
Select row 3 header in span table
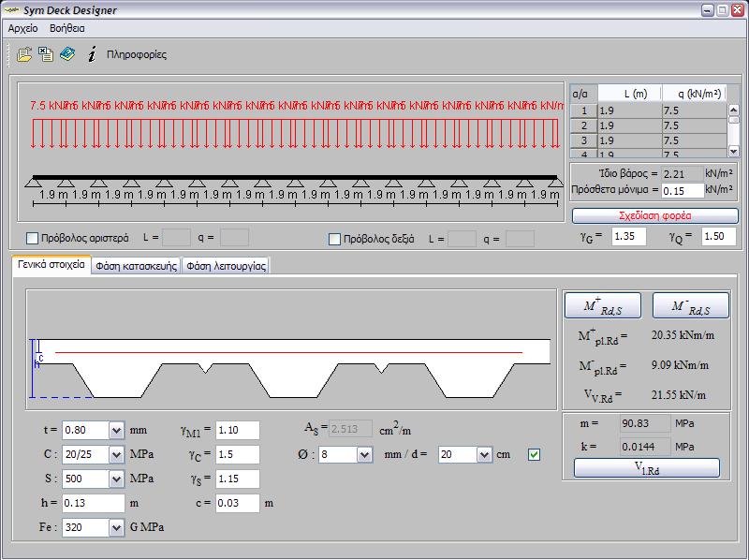click(x=583, y=140)
